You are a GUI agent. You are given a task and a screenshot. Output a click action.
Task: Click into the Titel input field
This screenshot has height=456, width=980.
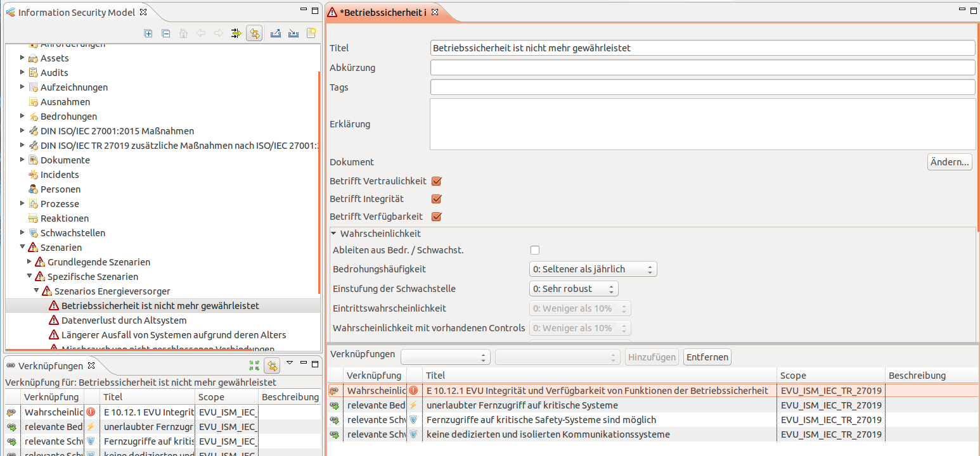(702, 48)
